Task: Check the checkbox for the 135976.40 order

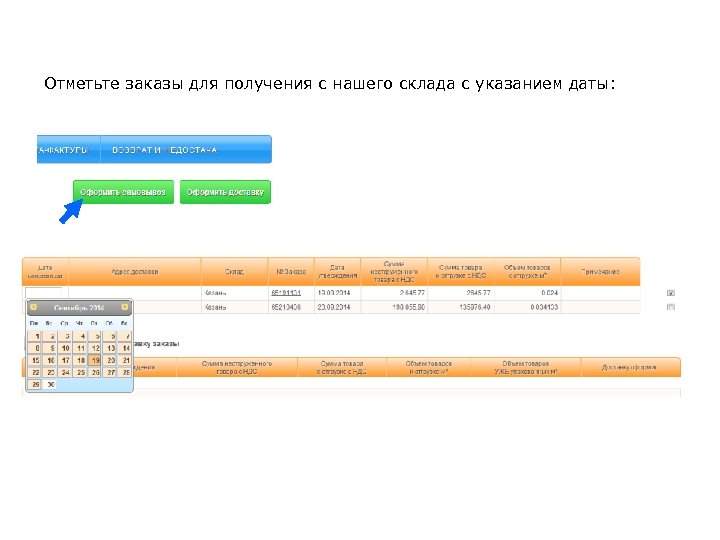Action: tap(670, 307)
